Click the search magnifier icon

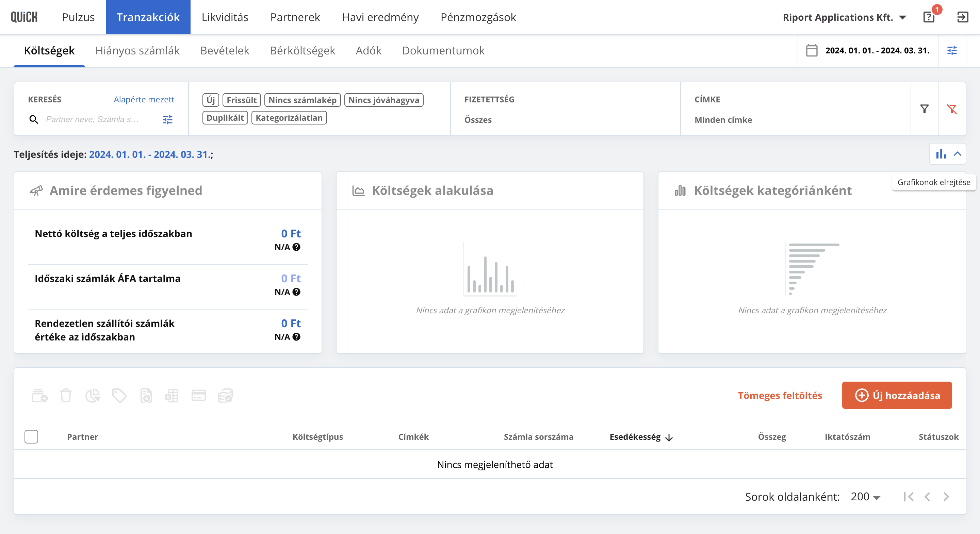pos(33,119)
